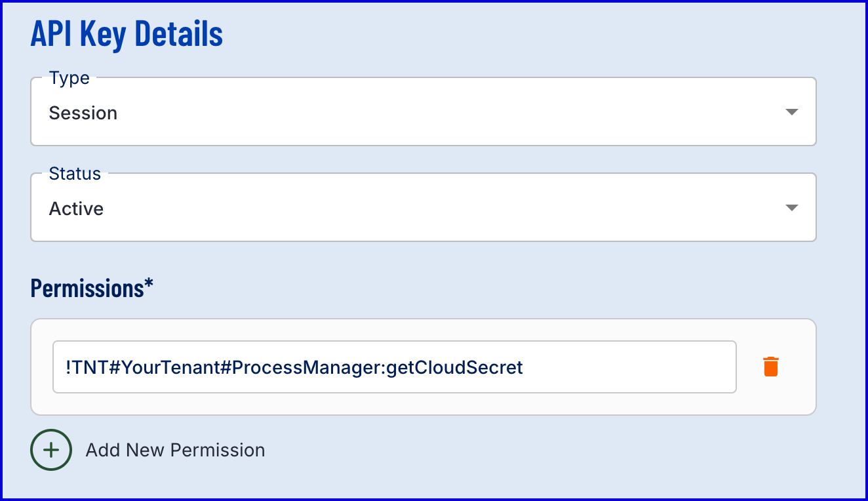868x501 pixels.
Task: Click the circled plus icon
Action: (51, 450)
